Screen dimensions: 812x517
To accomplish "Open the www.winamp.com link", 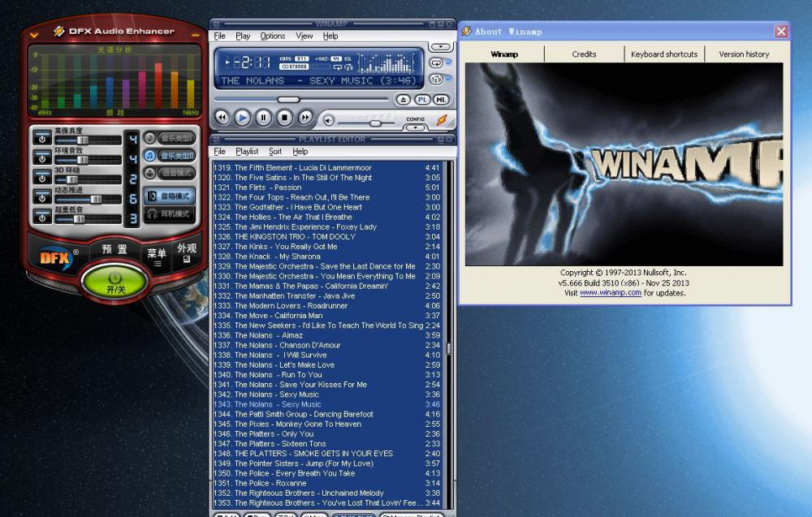I will tap(611, 292).
